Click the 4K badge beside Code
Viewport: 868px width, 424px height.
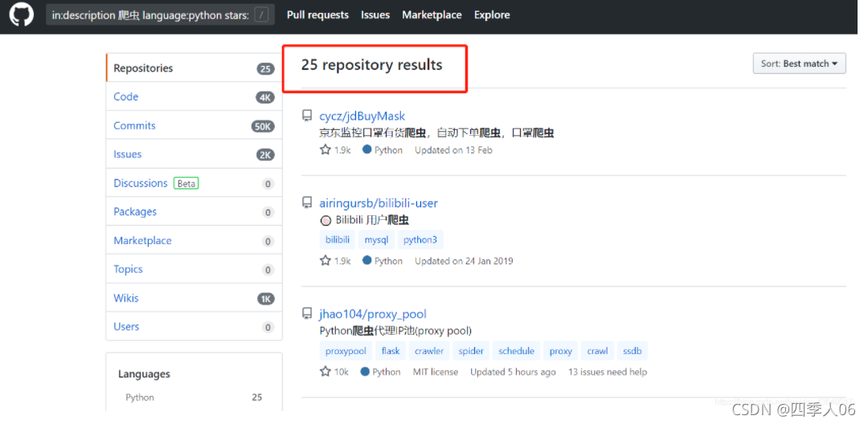point(265,98)
